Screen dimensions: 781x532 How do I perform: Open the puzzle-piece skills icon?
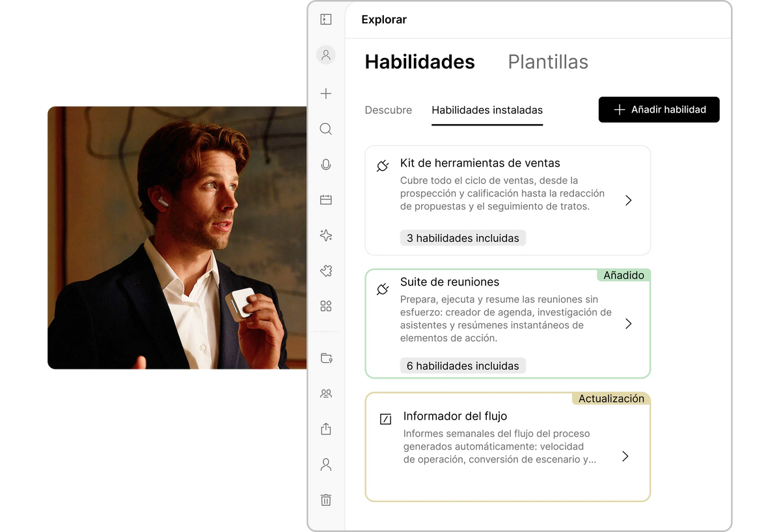coord(326,271)
